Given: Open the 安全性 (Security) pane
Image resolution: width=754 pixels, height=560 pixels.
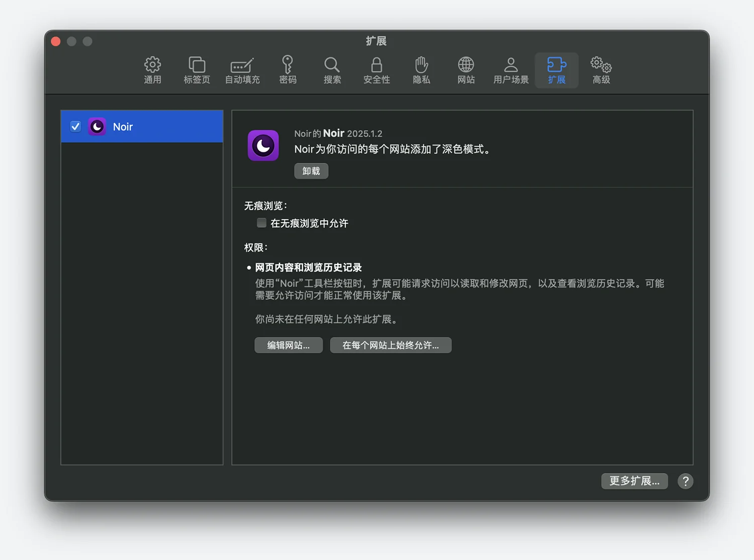Looking at the screenshot, I should coord(376,70).
